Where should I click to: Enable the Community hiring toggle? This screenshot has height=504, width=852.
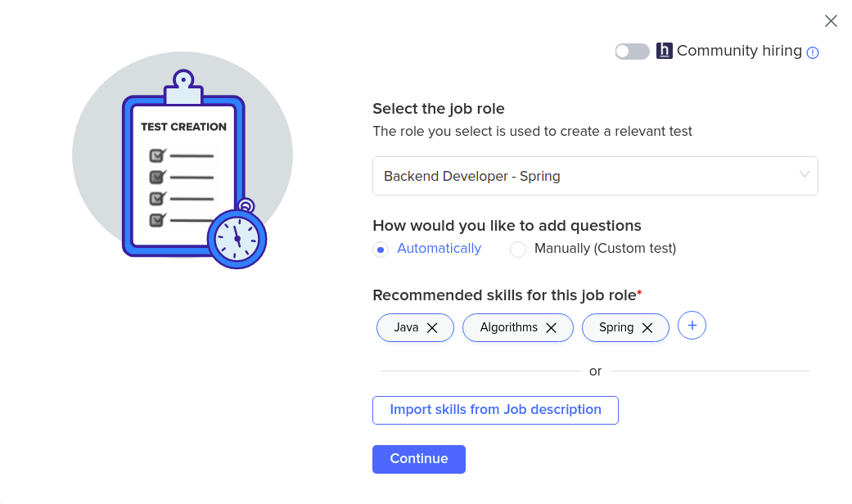632,51
